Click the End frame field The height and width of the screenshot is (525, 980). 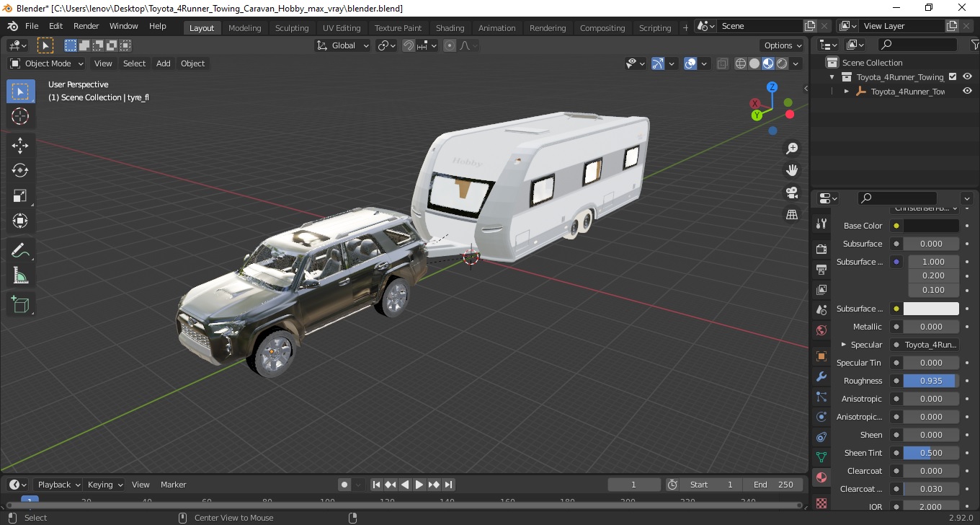tap(773, 485)
